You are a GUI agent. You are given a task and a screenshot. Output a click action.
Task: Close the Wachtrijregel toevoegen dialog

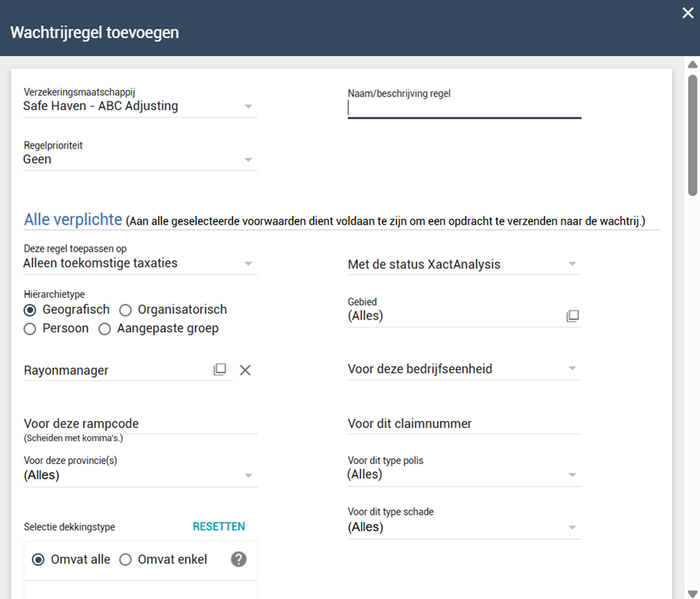(x=687, y=13)
